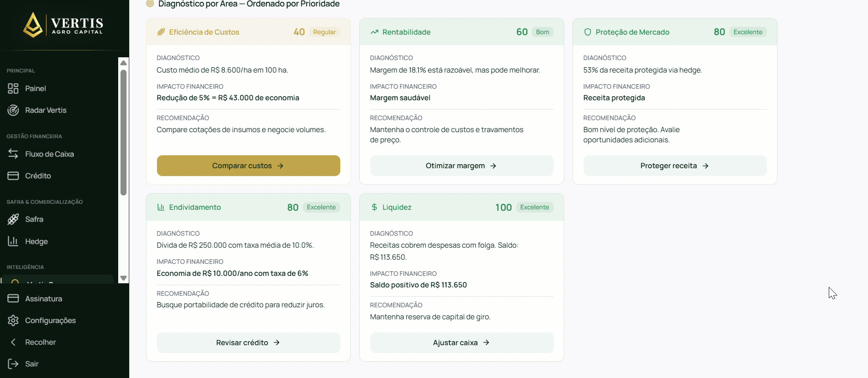Click the Rentabilidade trend arrow icon
The width and height of the screenshot is (868, 378).
[374, 32]
